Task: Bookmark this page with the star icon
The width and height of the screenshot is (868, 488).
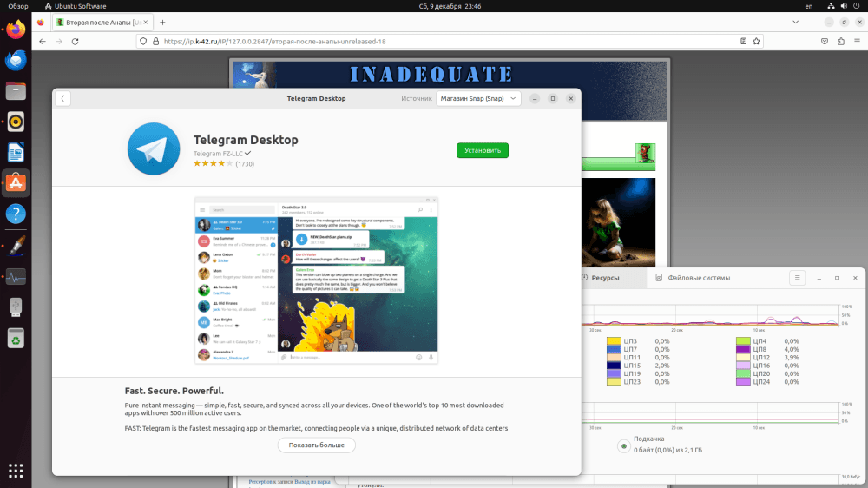Action: tap(756, 42)
